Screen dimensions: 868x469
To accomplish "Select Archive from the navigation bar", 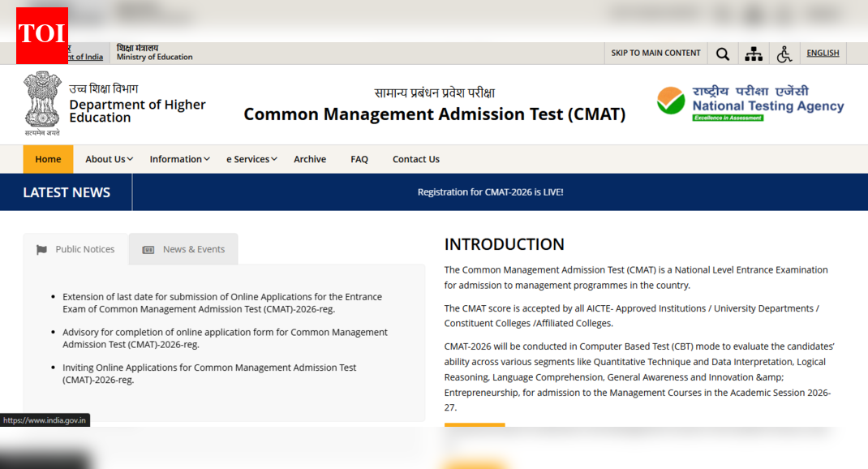I will tap(310, 159).
